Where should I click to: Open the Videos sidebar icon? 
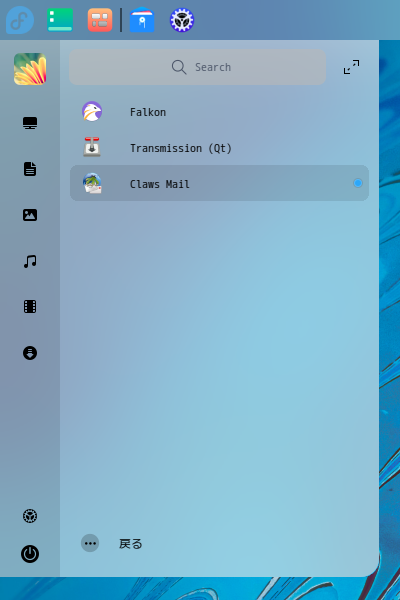click(x=30, y=307)
